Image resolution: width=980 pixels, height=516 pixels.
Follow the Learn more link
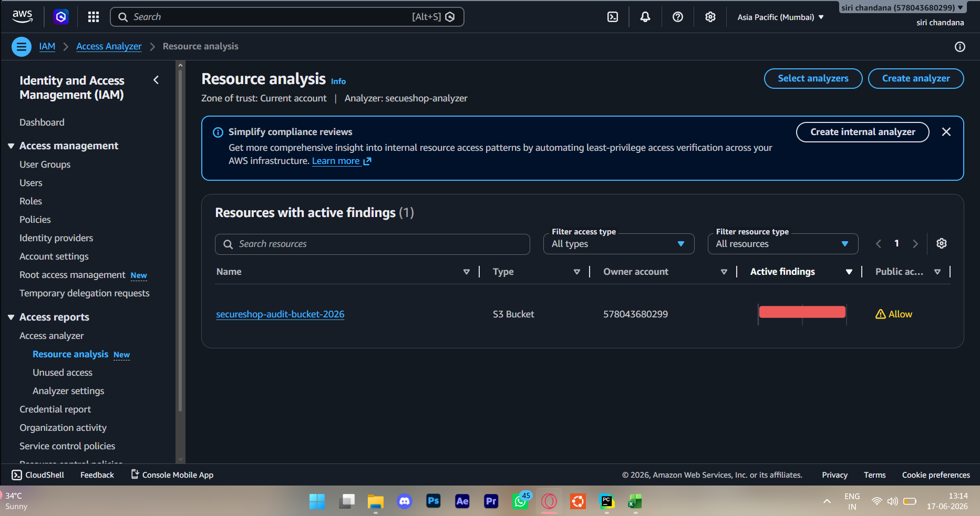tap(342, 161)
